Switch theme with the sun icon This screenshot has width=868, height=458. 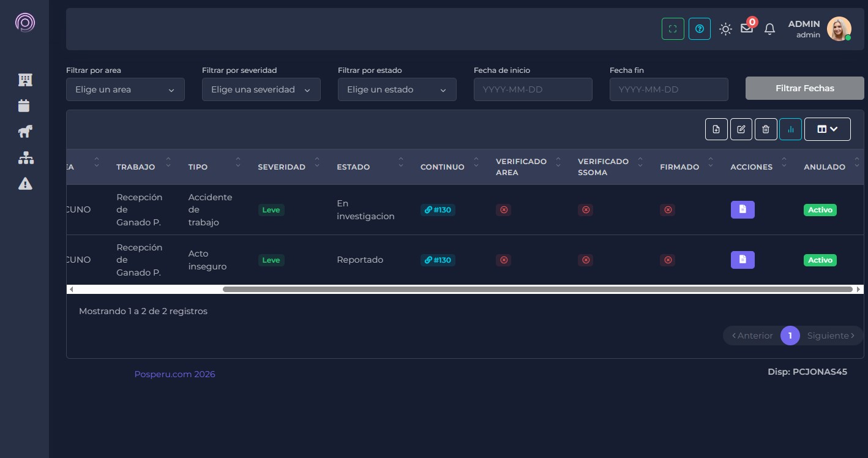pos(725,29)
